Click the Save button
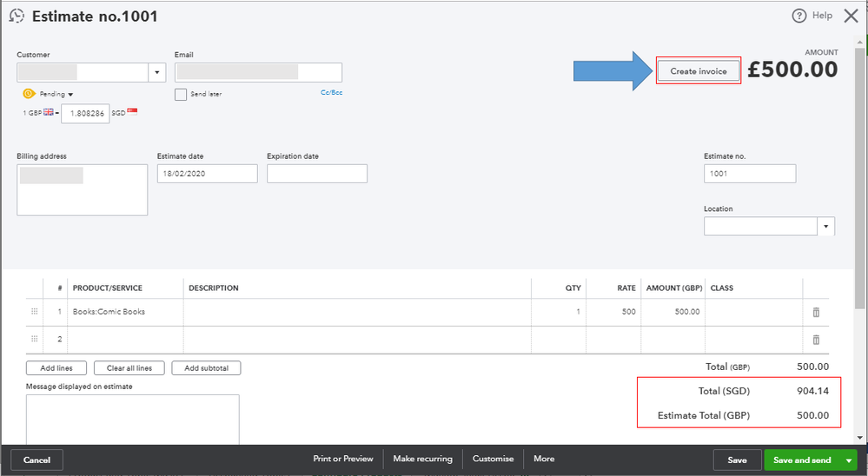Image resolution: width=868 pixels, height=476 pixels. (738, 460)
